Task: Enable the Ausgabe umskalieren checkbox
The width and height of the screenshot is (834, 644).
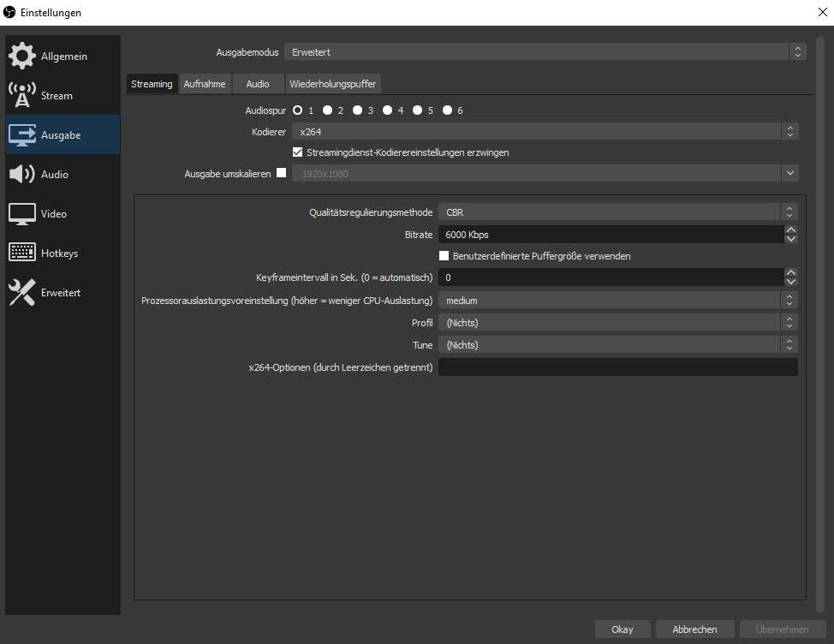Action: point(281,173)
